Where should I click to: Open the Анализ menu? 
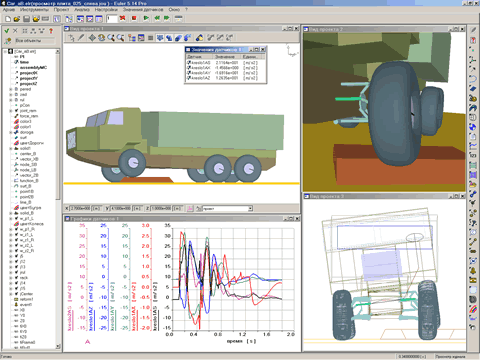82,10
